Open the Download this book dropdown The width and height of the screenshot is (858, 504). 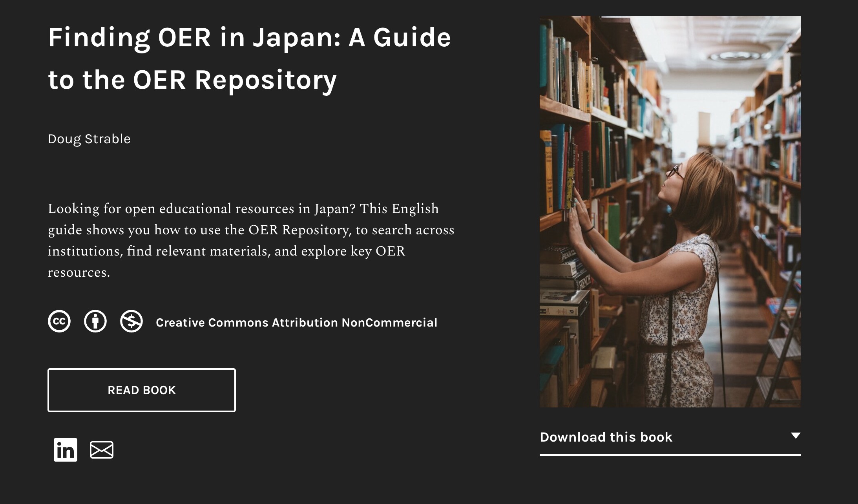606,437
